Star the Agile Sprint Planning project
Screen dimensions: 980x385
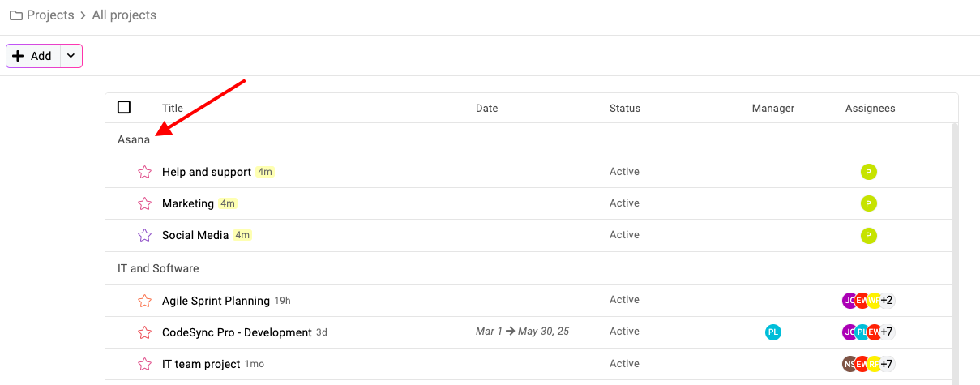pos(145,301)
